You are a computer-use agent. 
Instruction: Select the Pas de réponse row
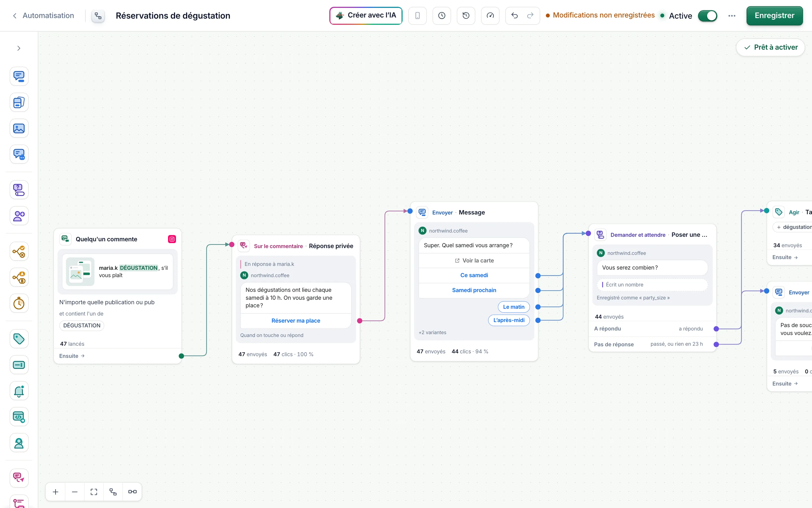pyautogui.click(x=652, y=344)
